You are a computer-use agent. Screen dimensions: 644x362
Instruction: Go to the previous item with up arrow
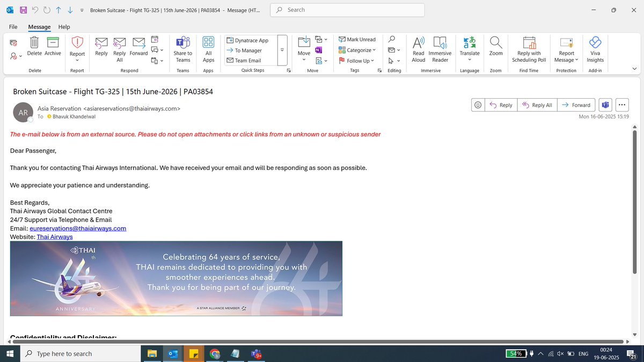pyautogui.click(x=58, y=10)
